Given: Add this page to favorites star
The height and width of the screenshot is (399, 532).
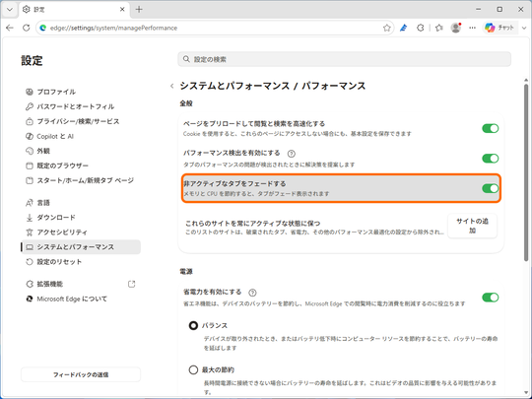Looking at the screenshot, I should [x=386, y=28].
